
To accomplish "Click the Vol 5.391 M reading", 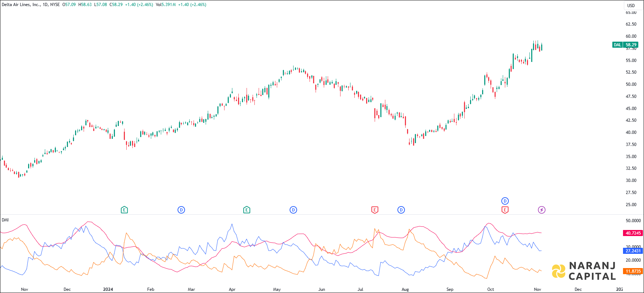I will [x=166, y=5].
